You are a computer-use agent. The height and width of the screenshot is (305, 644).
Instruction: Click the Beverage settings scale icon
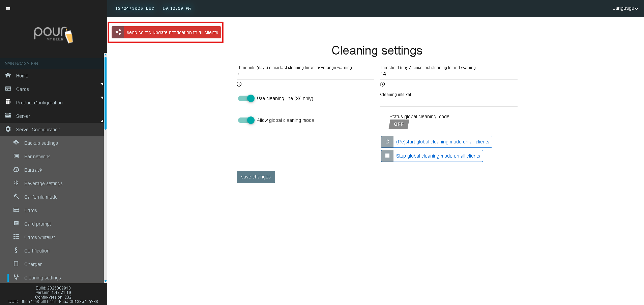(x=16, y=183)
